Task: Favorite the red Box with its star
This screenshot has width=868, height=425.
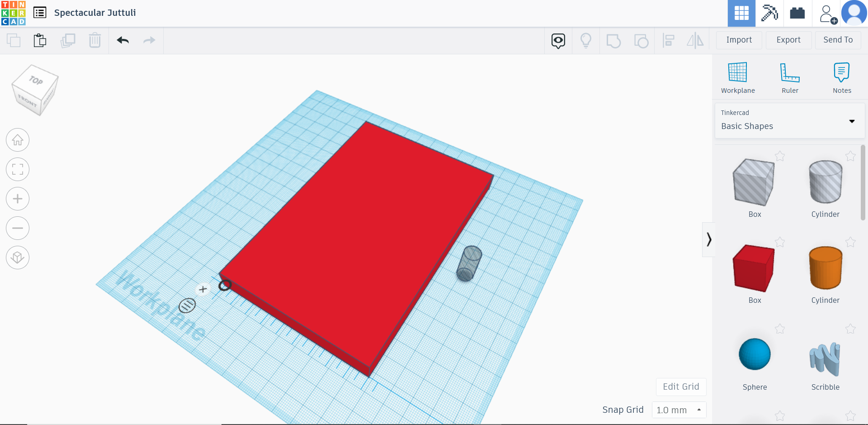Action: 780,242
